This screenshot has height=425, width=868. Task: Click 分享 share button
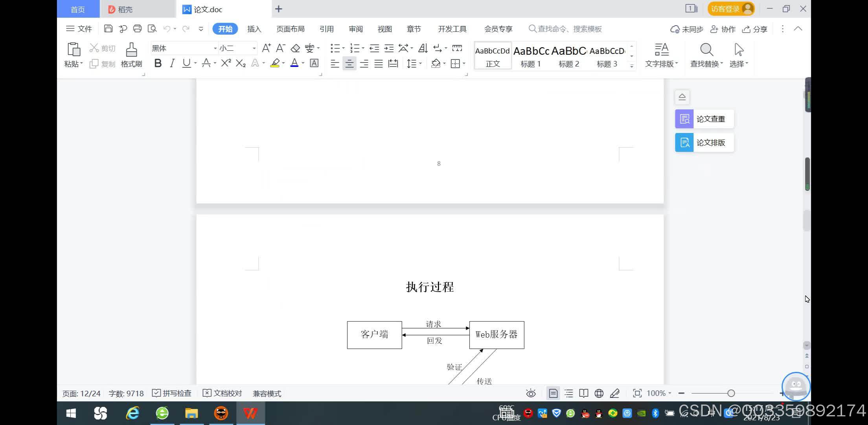(x=754, y=29)
